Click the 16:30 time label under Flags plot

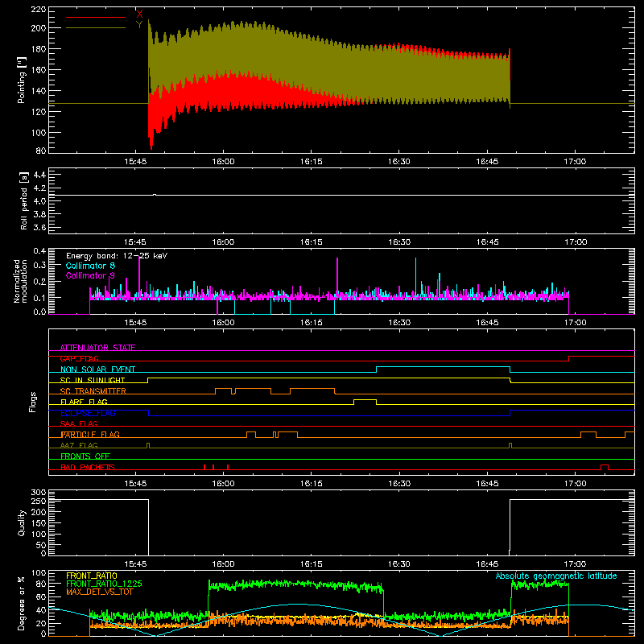(399, 484)
